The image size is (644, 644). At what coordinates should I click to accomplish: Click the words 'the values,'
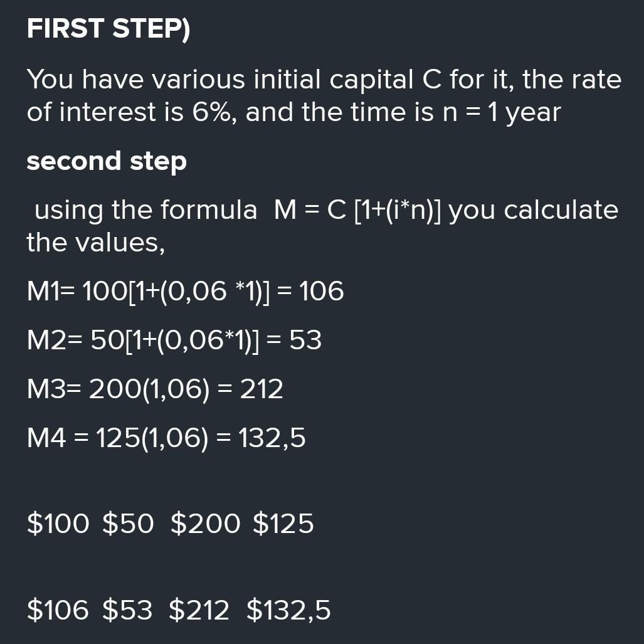96,242
